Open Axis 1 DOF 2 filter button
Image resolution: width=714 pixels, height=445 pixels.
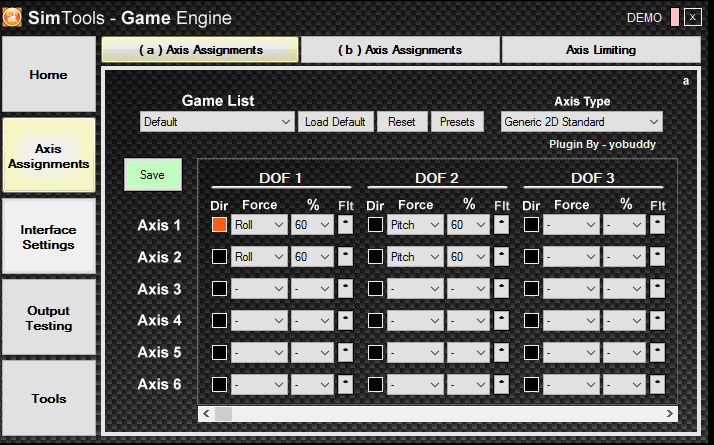[501, 225]
